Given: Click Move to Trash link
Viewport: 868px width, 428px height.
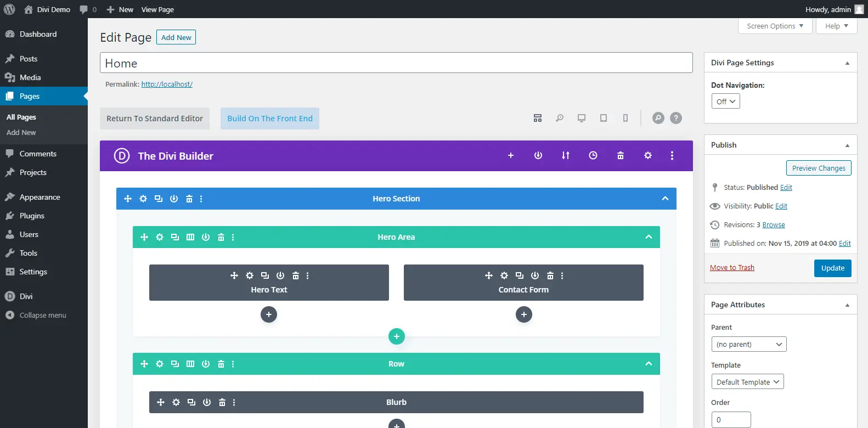Looking at the screenshot, I should click(x=732, y=268).
